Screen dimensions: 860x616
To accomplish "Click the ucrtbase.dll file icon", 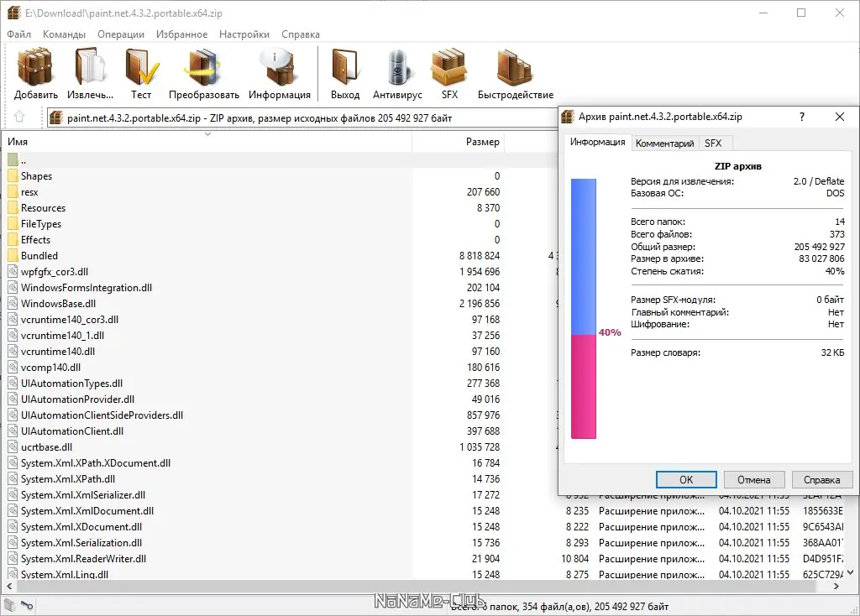I will pyautogui.click(x=13, y=446).
